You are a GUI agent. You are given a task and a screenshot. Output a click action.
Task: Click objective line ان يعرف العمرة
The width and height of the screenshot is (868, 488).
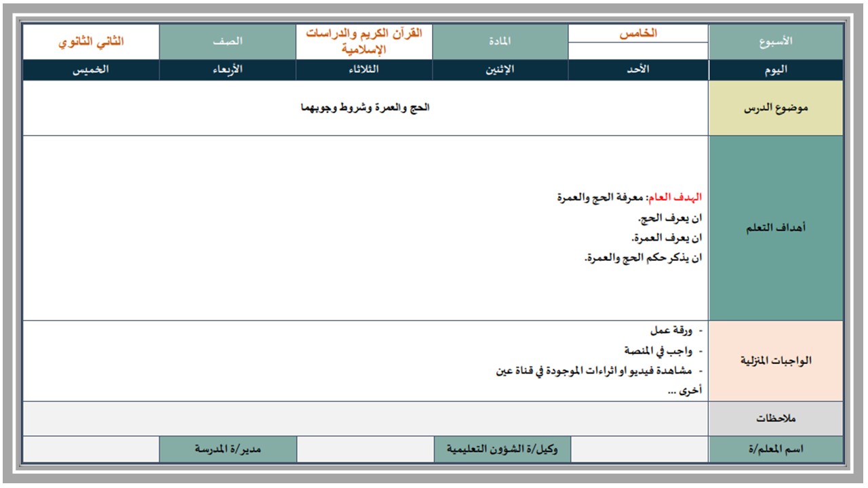[x=666, y=238]
